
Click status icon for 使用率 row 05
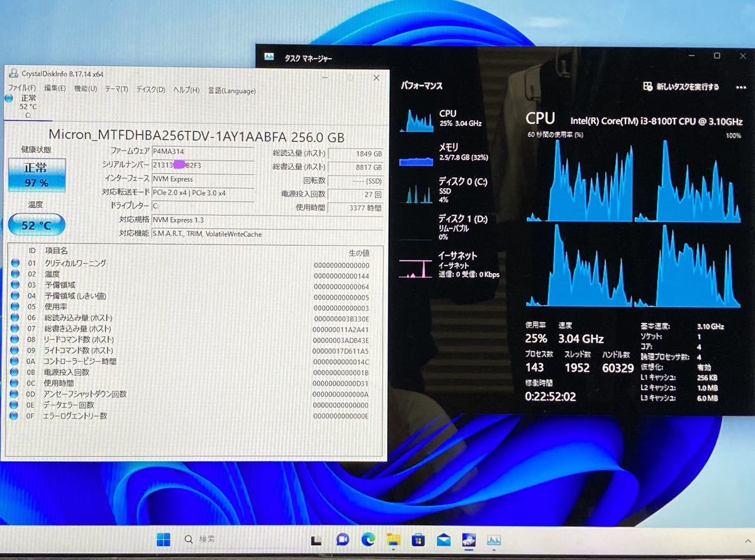(x=15, y=306)
